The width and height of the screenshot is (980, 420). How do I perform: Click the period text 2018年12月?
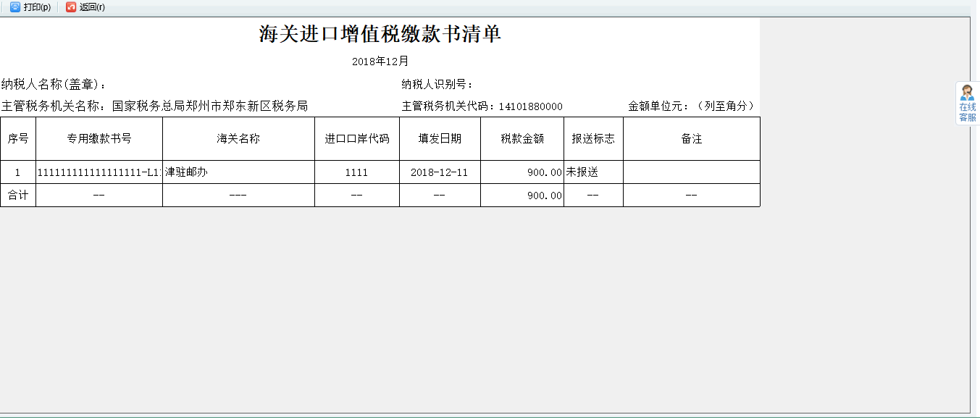point(382,61)
